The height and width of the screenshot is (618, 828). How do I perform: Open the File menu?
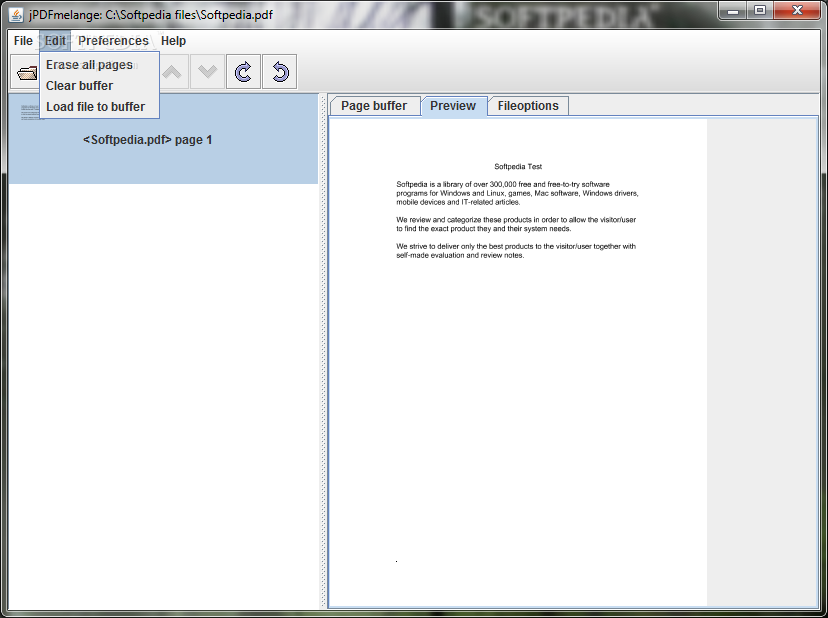[x=23, y=41]
